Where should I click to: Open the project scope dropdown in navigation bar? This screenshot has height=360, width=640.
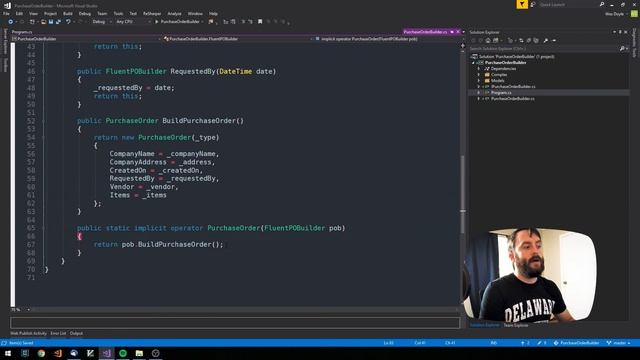pos(86,39)
